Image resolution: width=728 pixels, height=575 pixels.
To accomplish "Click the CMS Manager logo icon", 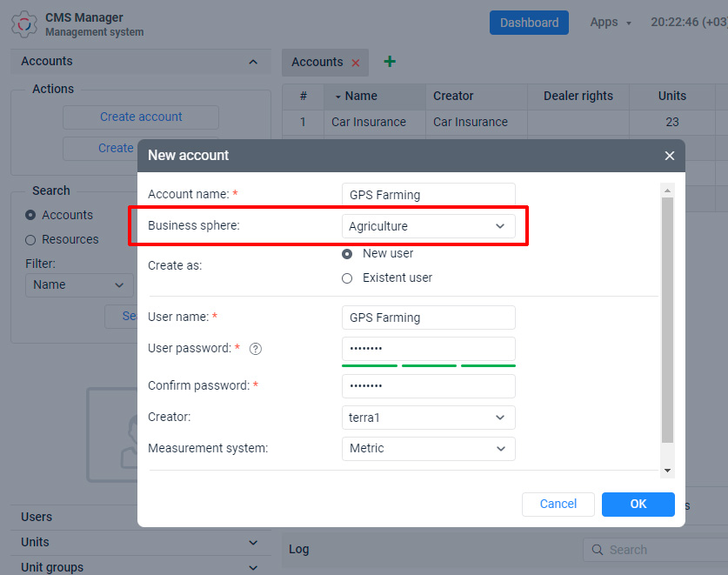I will tap(24, 23).
